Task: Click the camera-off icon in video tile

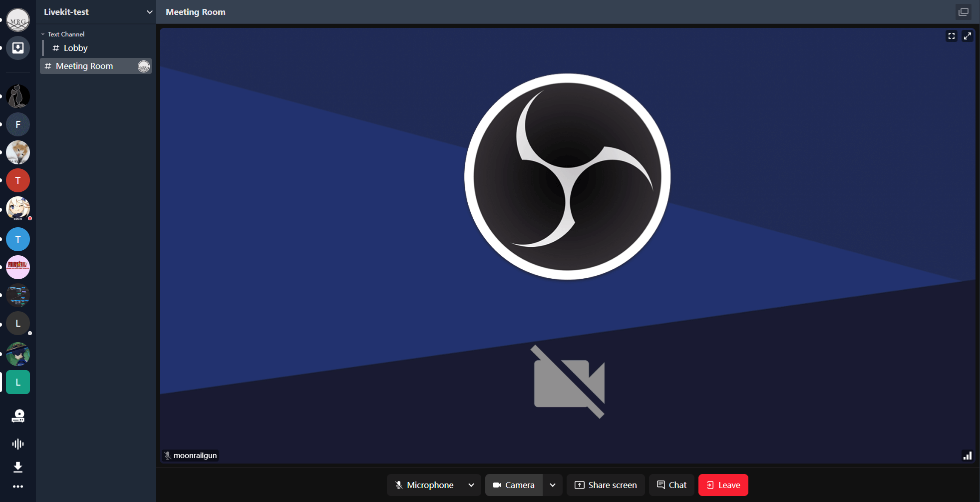Action: (x=569, y=382)
